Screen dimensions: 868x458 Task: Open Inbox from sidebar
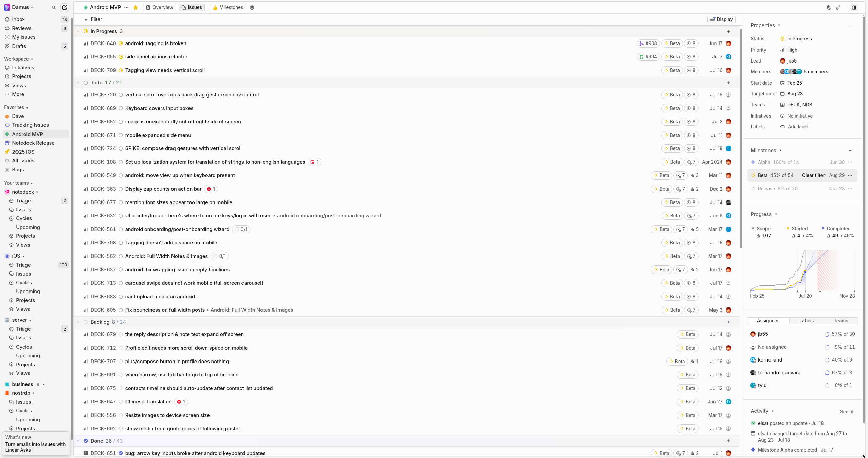coord(36,19)
